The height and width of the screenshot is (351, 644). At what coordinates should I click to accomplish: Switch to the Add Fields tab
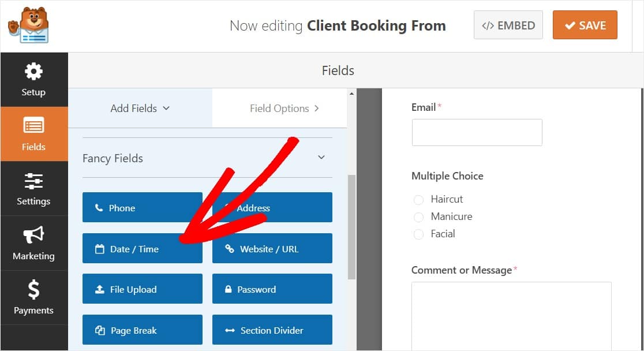tap(140, 108)
